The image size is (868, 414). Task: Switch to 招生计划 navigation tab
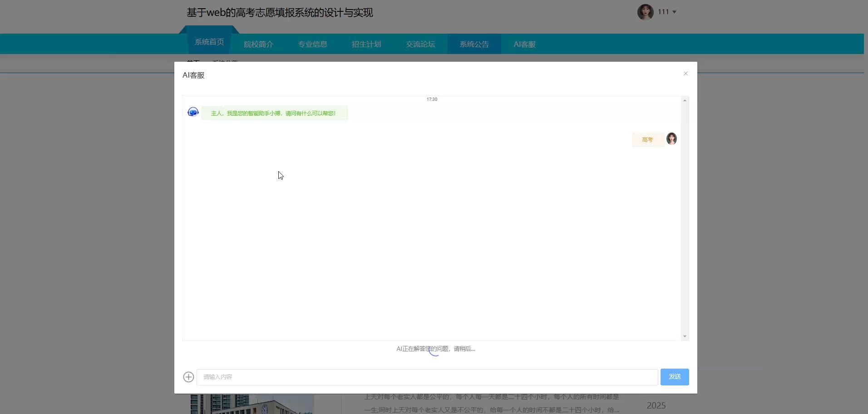click(x=366, y=44)
